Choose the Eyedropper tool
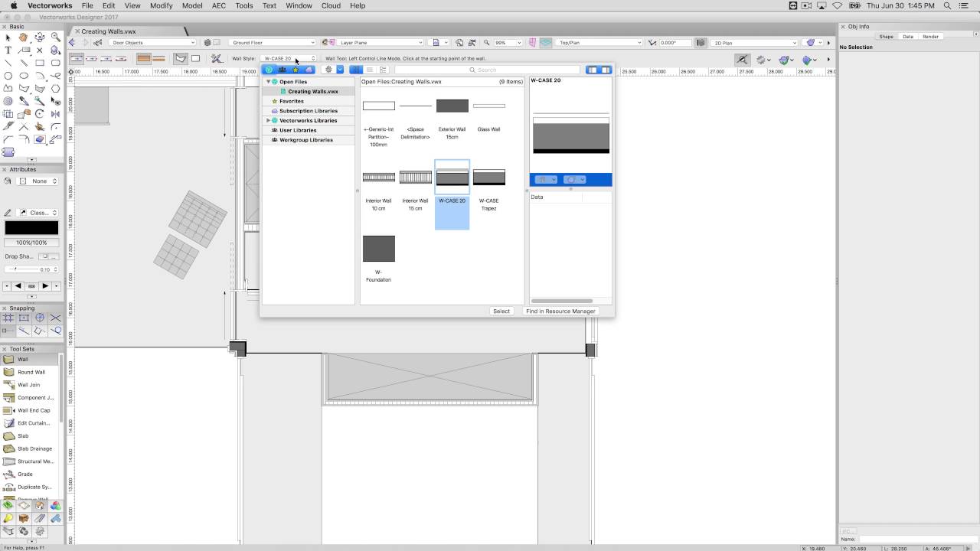The width and height of the screenshot is (980, 551). (x=24, y=101)
